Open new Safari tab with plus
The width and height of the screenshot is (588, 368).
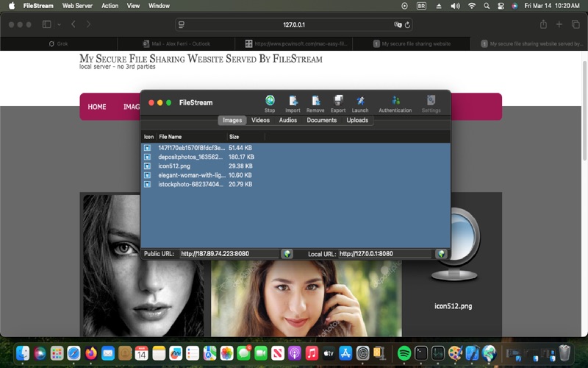coord(559,24)
